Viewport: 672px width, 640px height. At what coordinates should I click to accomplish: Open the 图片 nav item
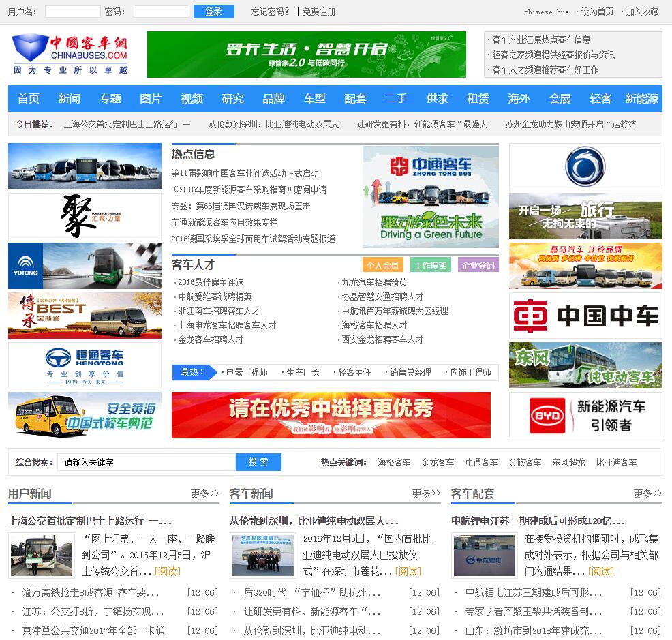point(151,99)
